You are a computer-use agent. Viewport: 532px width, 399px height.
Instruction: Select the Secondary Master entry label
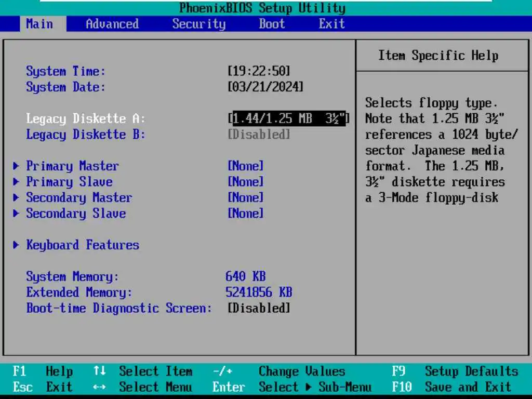click(79, 197)
